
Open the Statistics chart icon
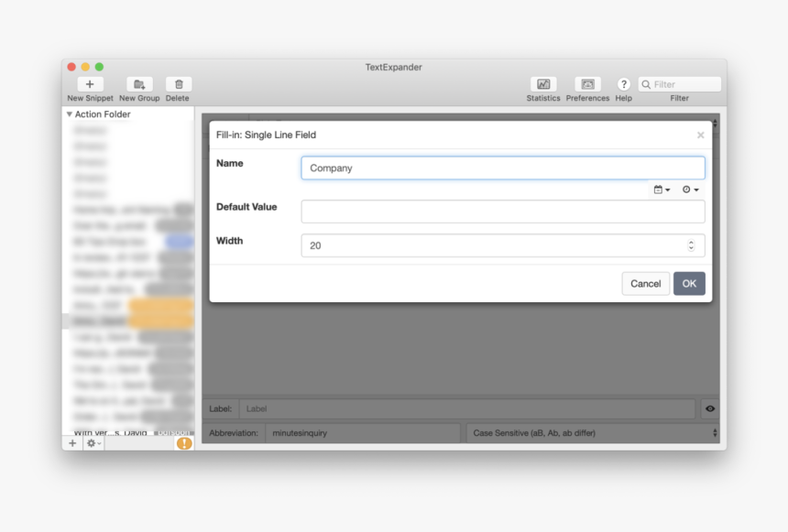coord(543,84)
